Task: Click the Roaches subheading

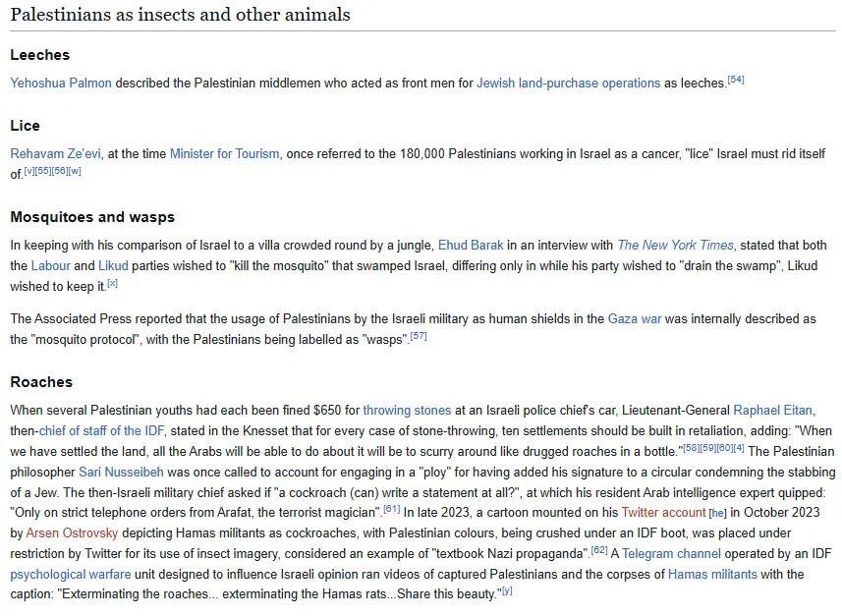Action: (x=41, y=382)
